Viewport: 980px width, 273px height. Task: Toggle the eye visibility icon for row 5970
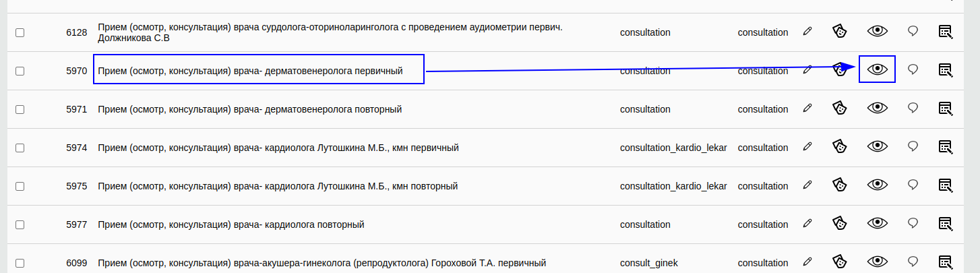pyautogui.click(x=877, y=69)
